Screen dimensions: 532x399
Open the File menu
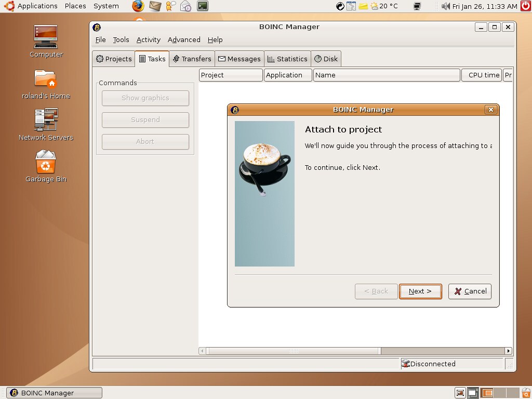(x=100, y=39)
